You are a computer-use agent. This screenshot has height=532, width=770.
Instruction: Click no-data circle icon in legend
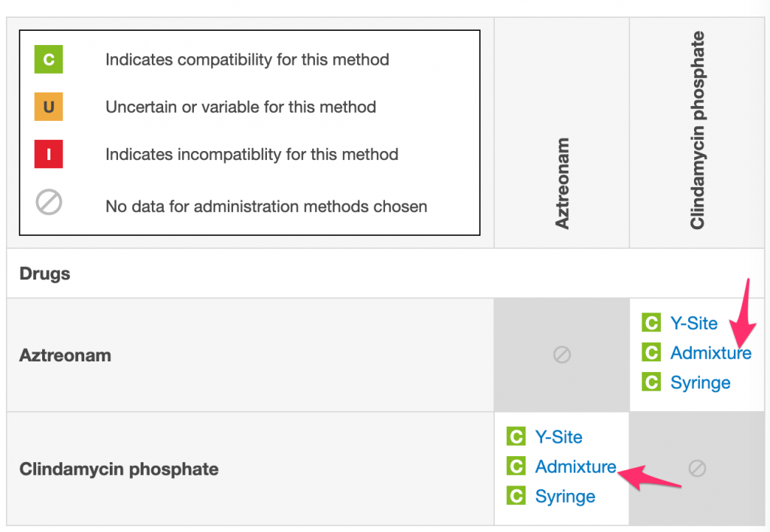48,203
